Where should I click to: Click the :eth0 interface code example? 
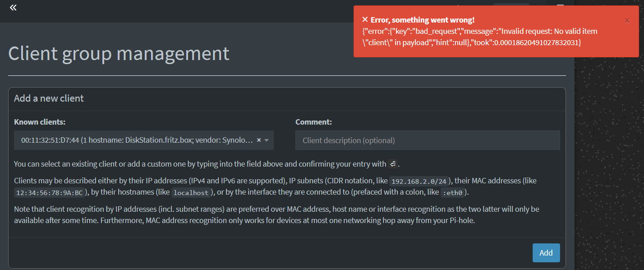pyautogui.click(x=453, y=192)
